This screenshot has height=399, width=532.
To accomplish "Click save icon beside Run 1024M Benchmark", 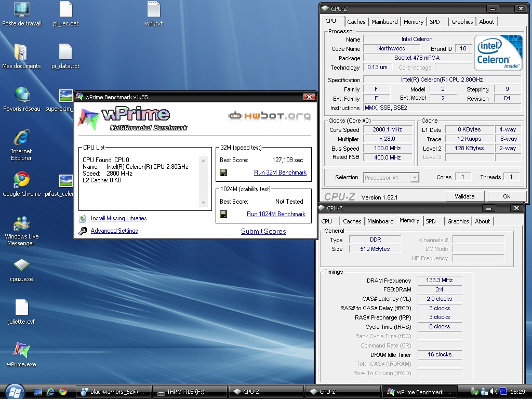I will point(223,214).
